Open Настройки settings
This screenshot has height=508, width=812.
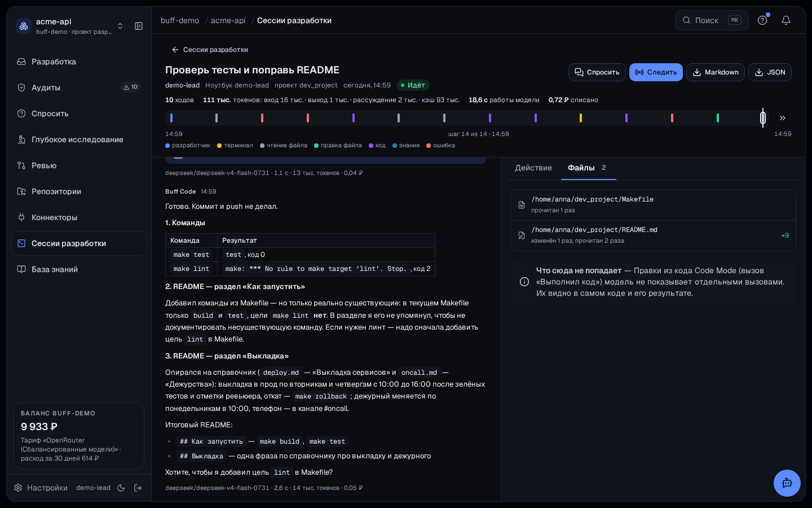(41, 488)
